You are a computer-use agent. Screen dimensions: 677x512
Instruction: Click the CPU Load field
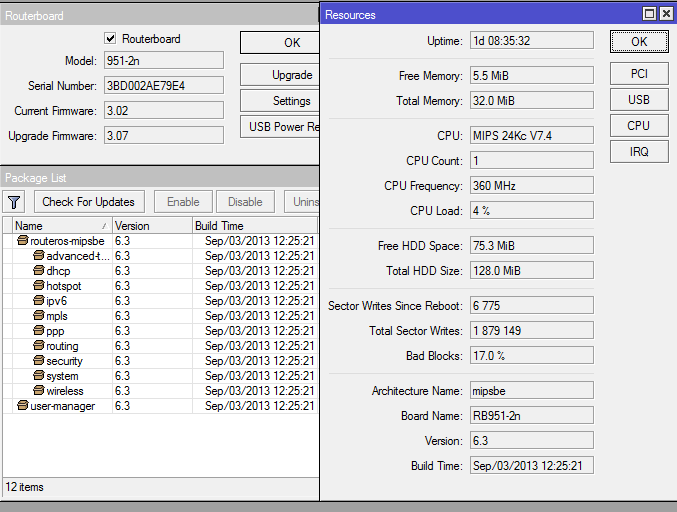click(532, 211)
